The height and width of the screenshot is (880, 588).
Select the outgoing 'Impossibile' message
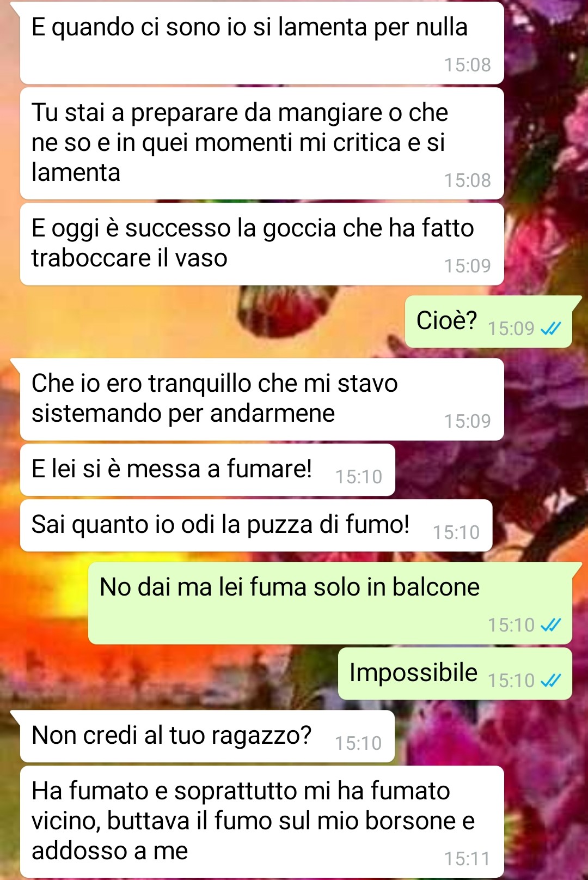(455, 673)
